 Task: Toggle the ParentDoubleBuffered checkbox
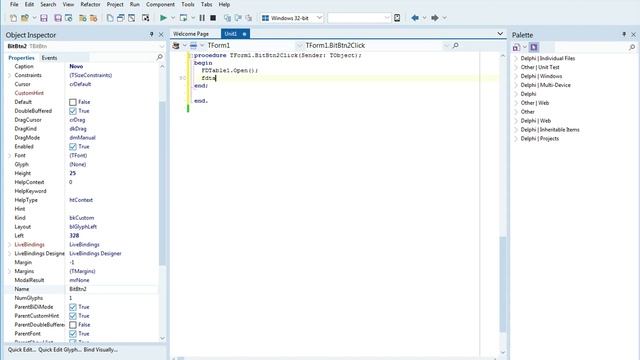73,325
